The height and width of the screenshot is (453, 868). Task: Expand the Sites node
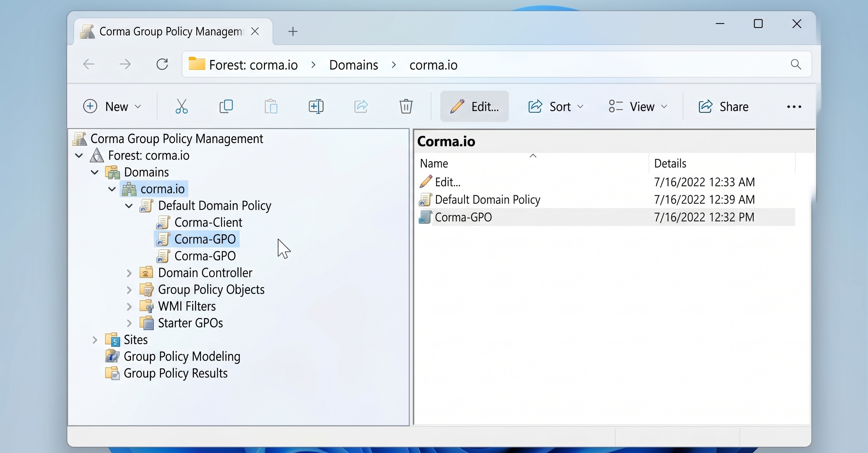pos(95,340)
